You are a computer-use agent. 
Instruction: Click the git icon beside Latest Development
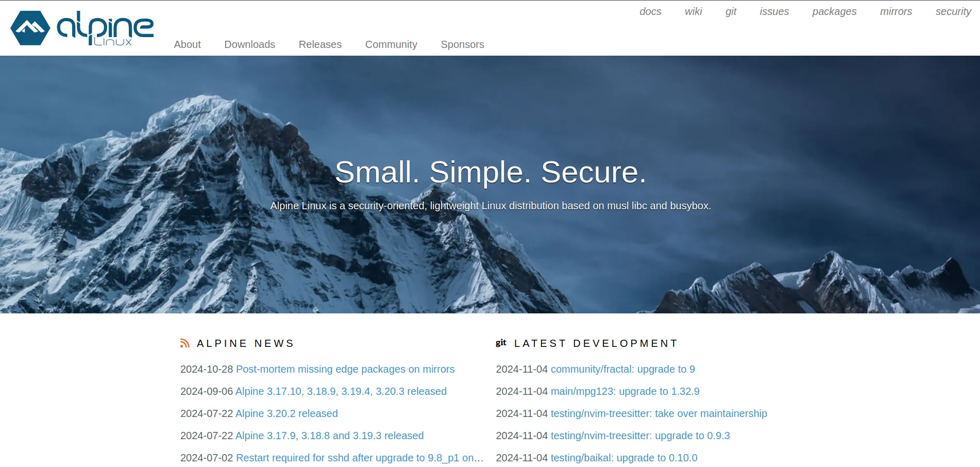501,343
